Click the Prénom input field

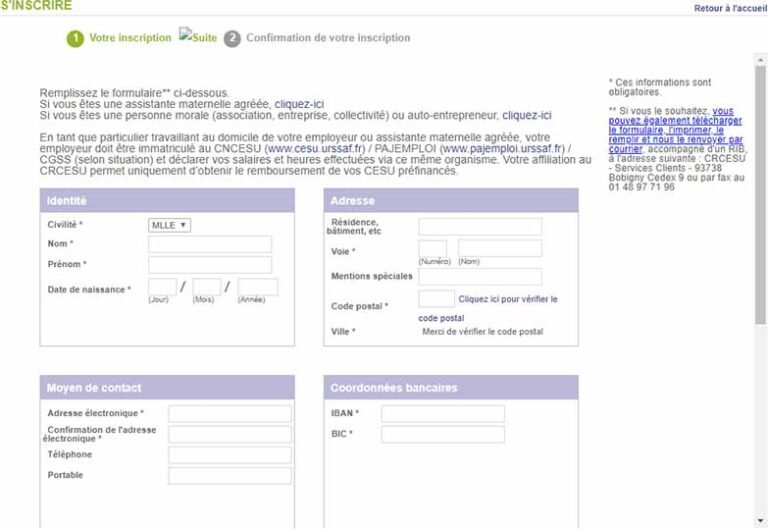tap(210, 264)
